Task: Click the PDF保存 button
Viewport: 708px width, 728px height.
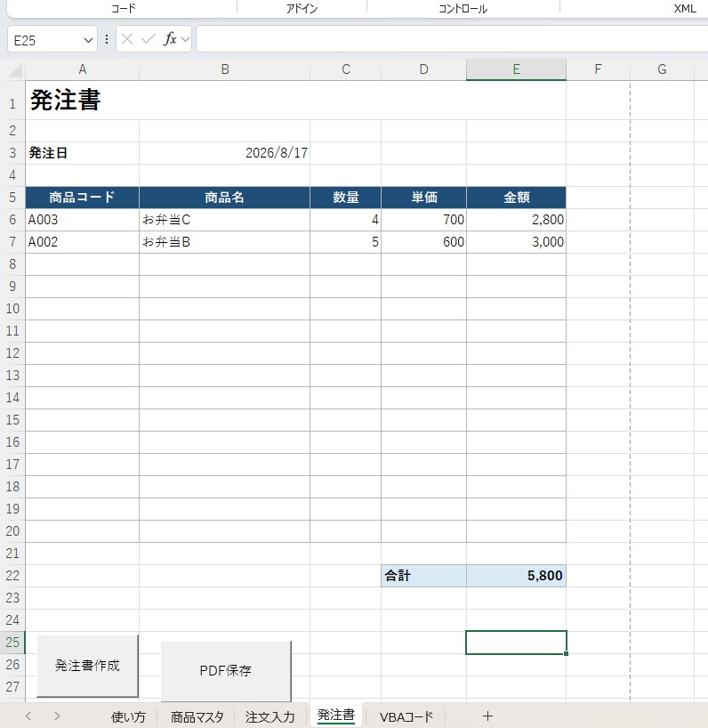Action: tap(226, 671)
